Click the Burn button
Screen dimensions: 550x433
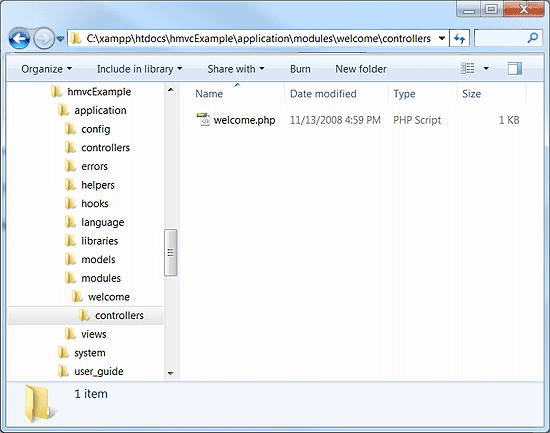(x=300, y=69)
